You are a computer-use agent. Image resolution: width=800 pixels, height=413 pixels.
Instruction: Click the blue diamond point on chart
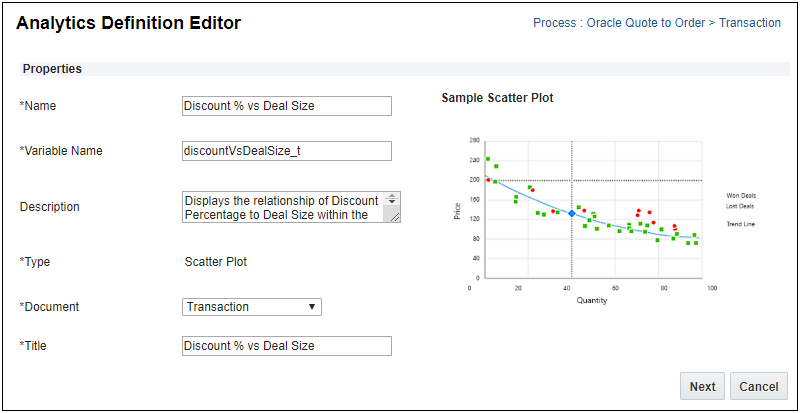point(571,213)
